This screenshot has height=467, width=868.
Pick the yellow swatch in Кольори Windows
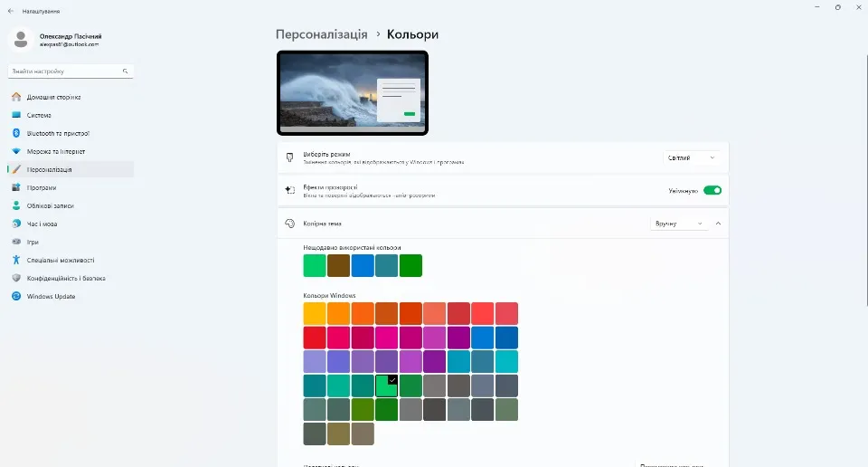315,313
